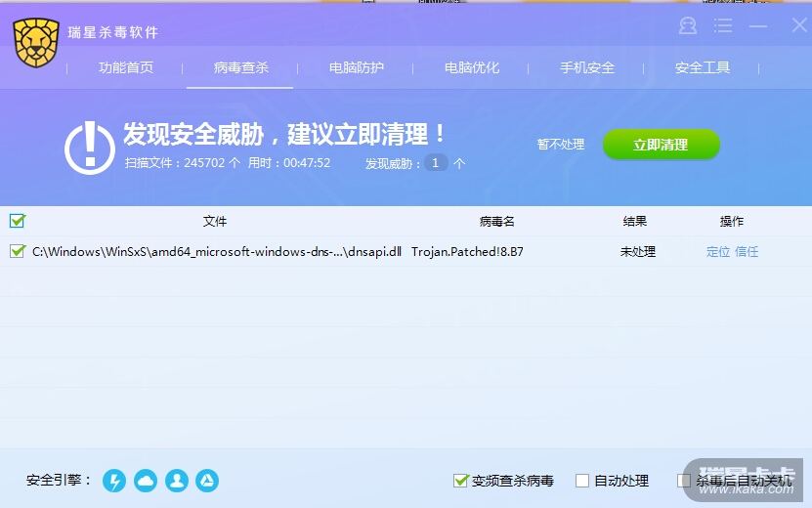Viewport: 812px width, 508px height.
Task: Switch to 手机安全 tab
Action: point(586,67)
